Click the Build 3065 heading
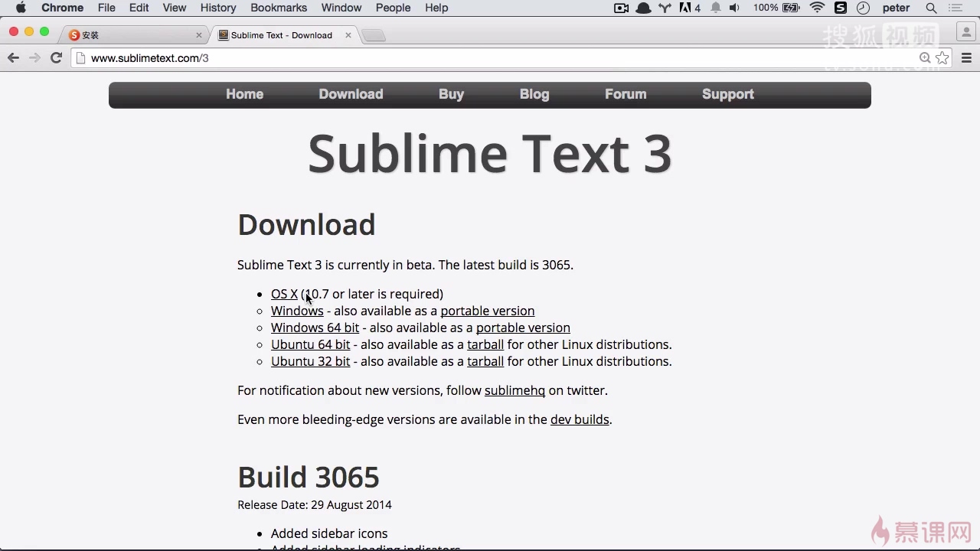The image size is (980, 551). click(309, 477)
